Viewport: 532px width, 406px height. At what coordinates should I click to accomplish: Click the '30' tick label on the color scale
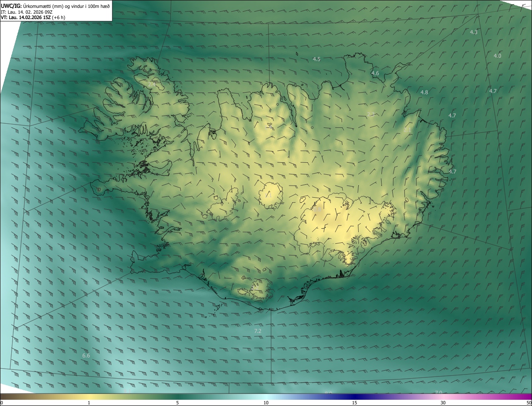click(x=443, y=403)
